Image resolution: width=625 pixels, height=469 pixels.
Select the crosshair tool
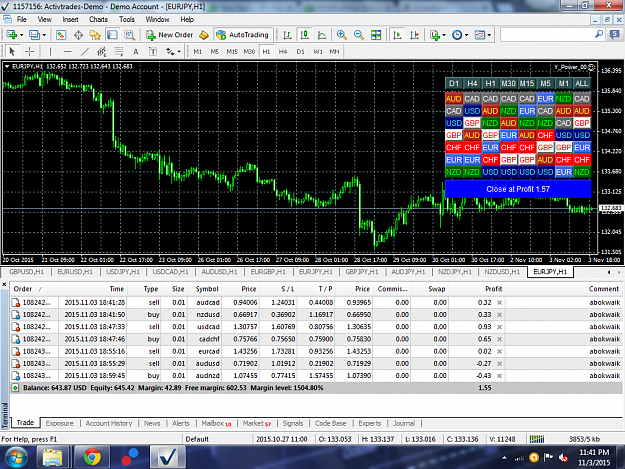[29, 51]
